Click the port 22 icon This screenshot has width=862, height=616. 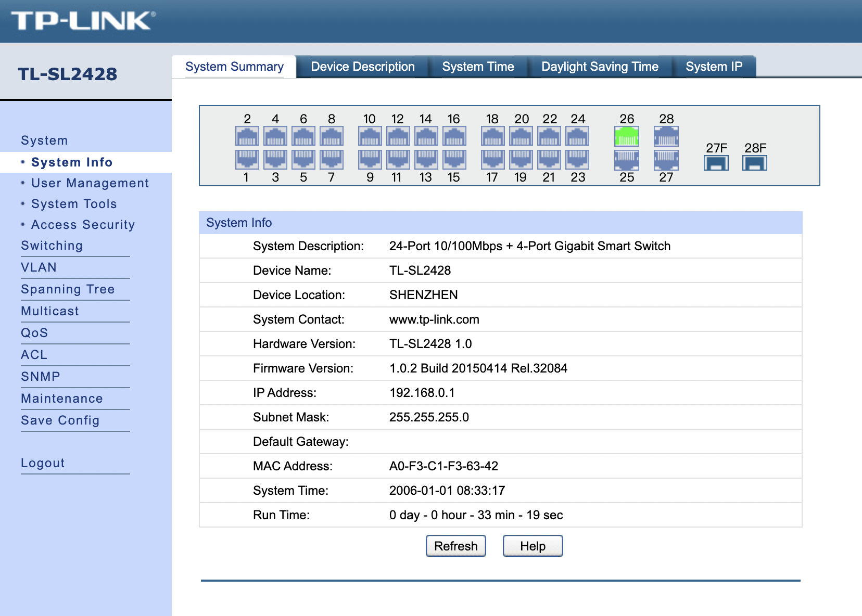click(549, 136)
